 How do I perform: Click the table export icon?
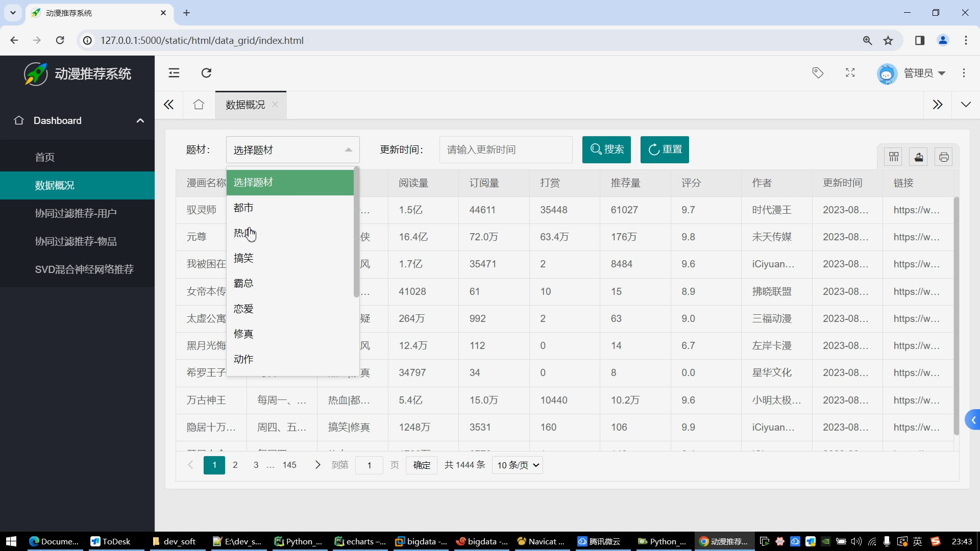coord(919,157)
